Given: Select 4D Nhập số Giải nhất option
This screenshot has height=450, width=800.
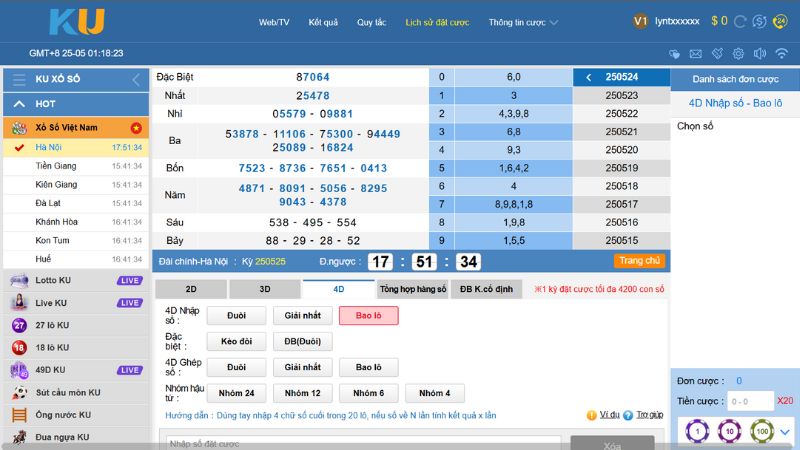Looking at the screenshot, I should [x=303, y=315].
